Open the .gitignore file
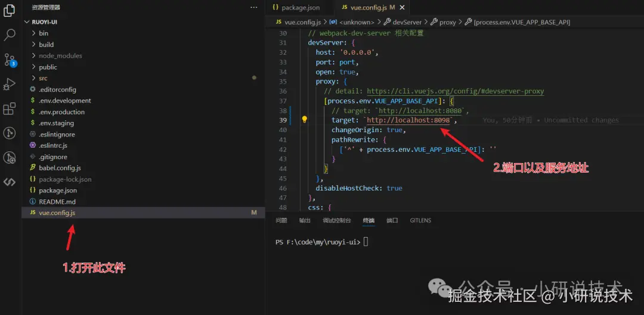 point(53,157)
